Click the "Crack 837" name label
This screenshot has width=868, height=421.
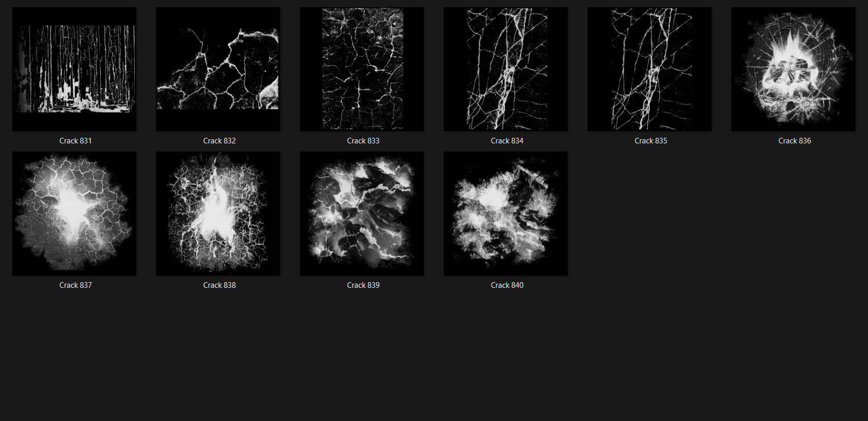76,285
